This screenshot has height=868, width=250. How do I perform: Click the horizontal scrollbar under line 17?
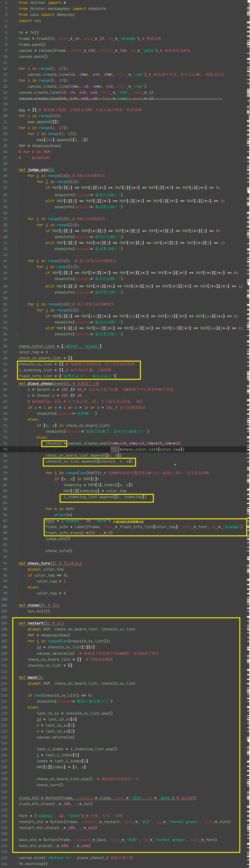pos(121,99)
